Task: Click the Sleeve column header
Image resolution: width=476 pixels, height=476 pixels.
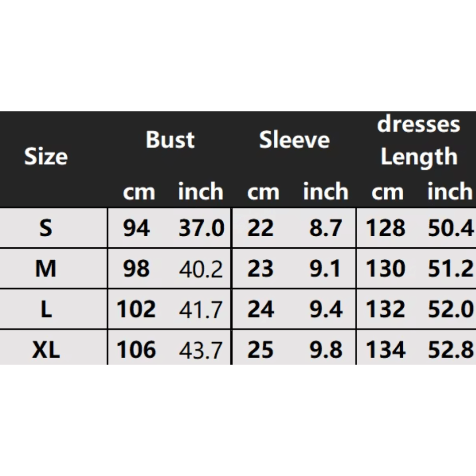Action: [x=294, y=140]
